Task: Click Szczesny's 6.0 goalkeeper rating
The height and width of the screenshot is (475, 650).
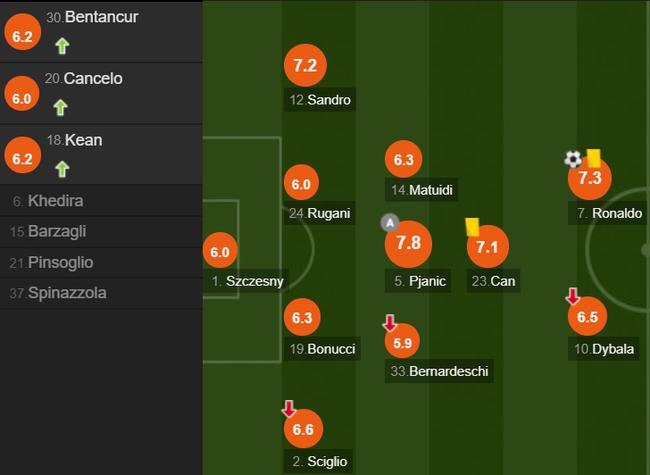Action: click(x=219, y=253)
